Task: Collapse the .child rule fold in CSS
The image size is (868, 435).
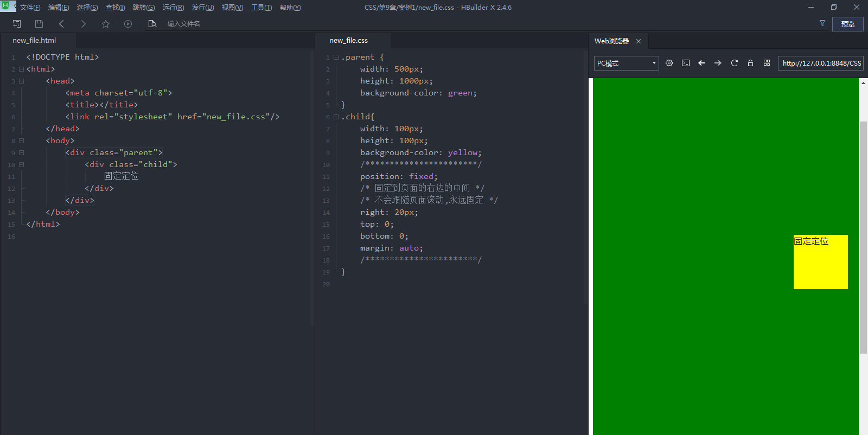Action: [336, 117]
